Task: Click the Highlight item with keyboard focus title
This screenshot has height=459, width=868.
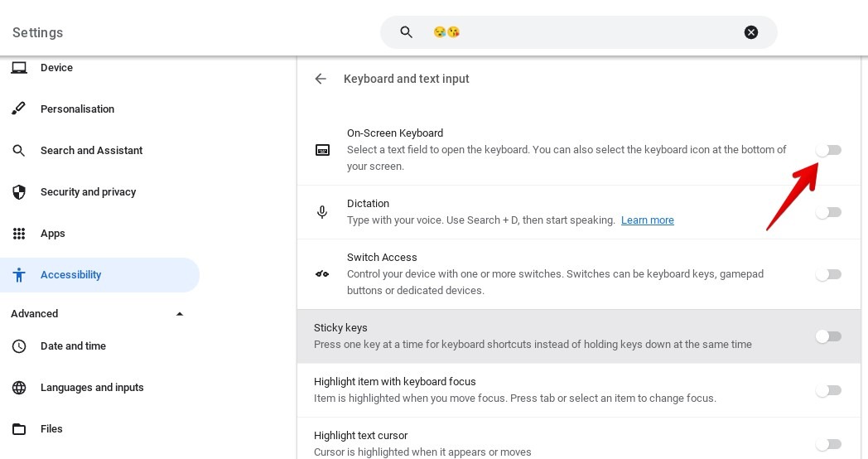Action: tap(395, 381)
